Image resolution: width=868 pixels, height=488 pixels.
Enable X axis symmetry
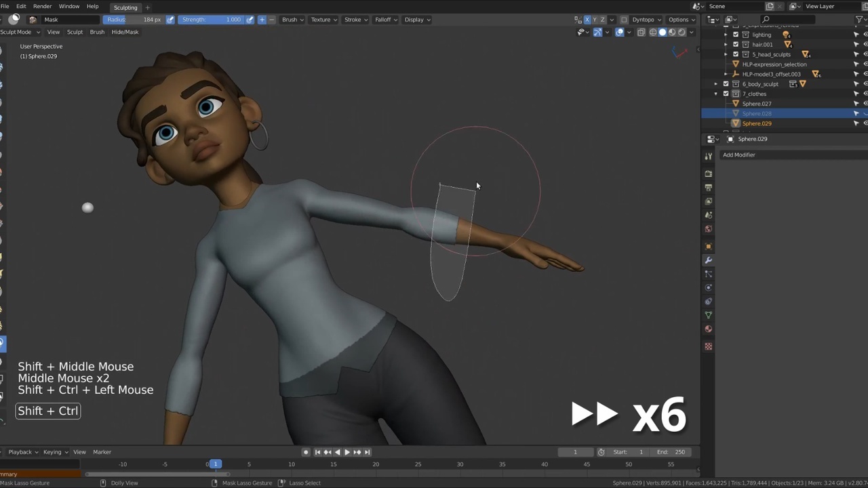587,20
